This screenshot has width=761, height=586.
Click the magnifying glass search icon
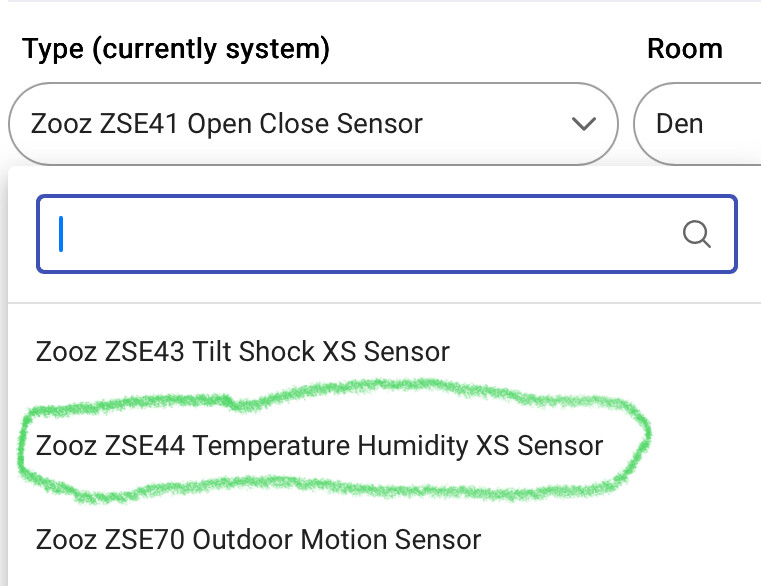click(x=696, y=234)
